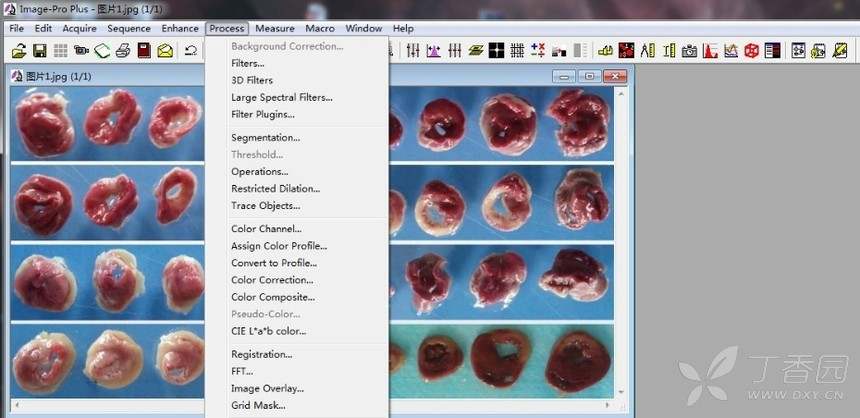Viewport: 860px width, 418px height.
Task: Open the Macro menu
Action: point(320,29)
